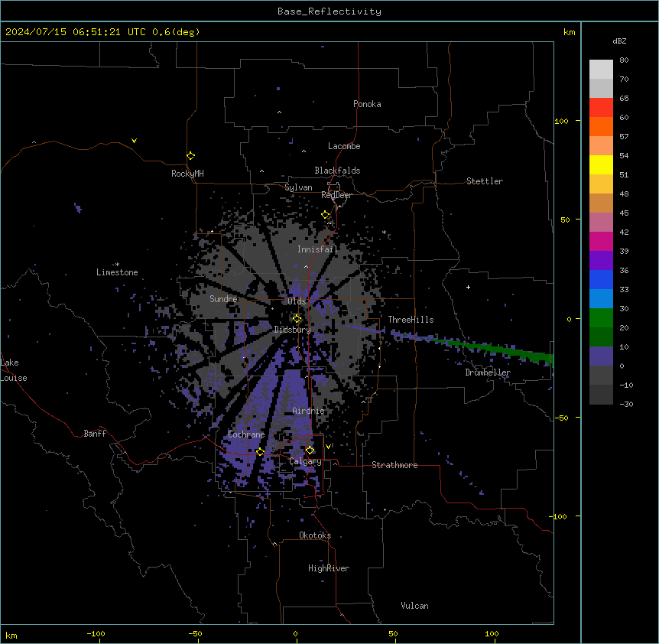The image size is (659, 644).
Task: Pick the light gray 80-70 dBZ swatch
Action: tap(601, 70)
